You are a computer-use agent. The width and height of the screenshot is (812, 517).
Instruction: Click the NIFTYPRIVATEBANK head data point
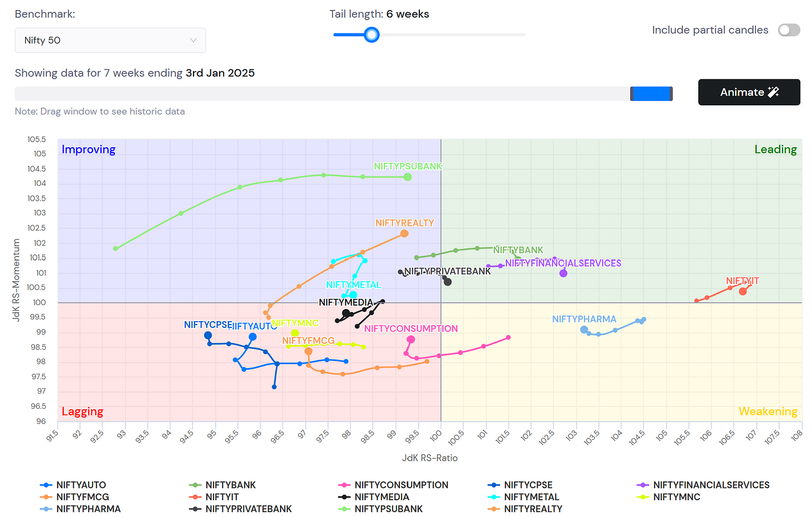tap(447, 282)
